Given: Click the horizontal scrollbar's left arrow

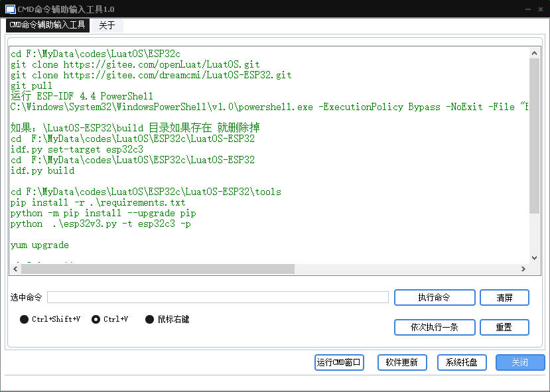Looking at the screenshot, I should pyautogui.click(x=15, y=269).
